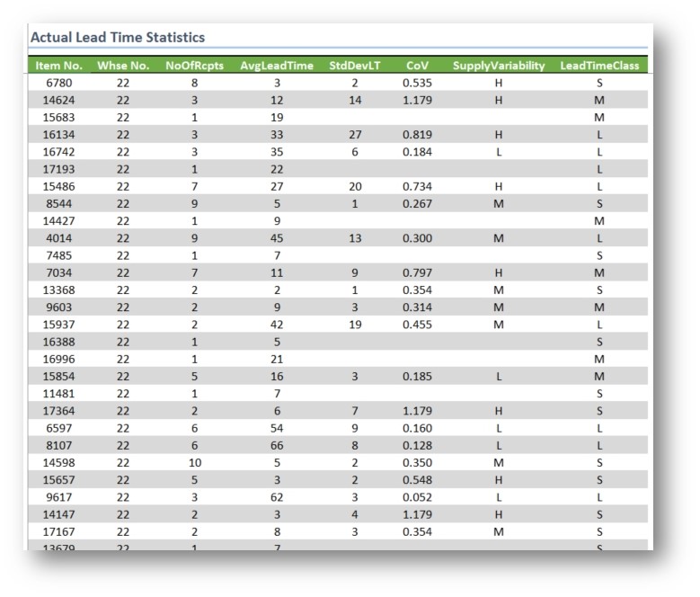Image resolution: width=700 pixels, height=597 pixels.
Task: Select AvgLeadTime value 66 for item 8107
Action: pos(278,445)
